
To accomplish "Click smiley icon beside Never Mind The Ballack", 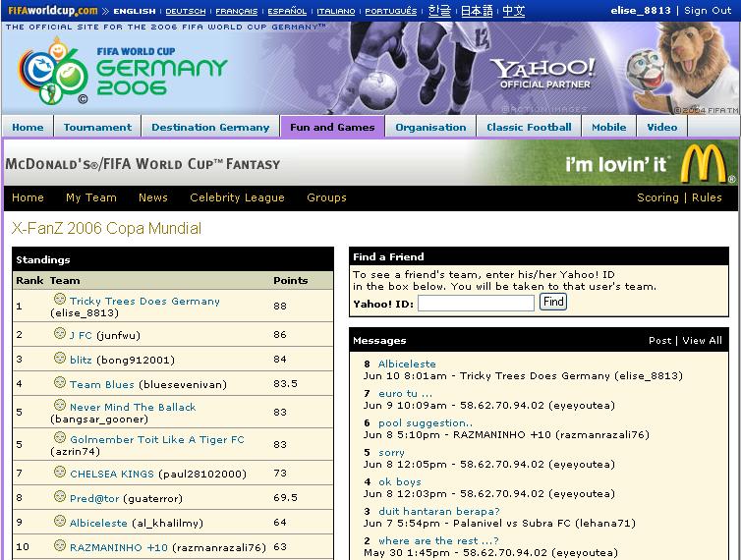I will [60, 405].
